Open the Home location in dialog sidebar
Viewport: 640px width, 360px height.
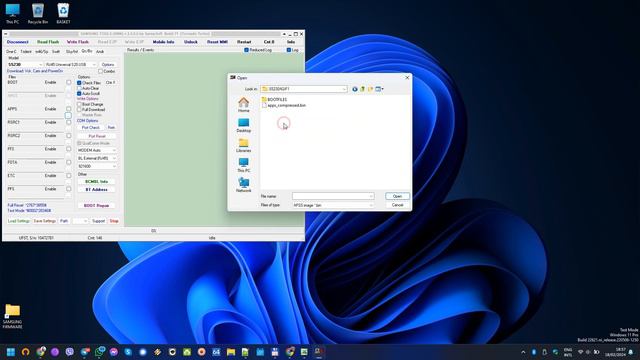[x=244, y=105]
